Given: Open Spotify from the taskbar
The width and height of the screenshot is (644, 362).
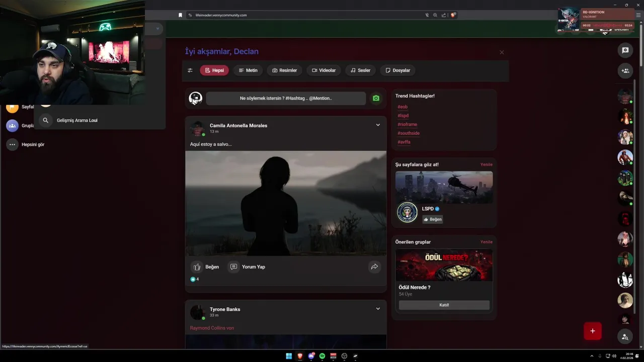Looking at the screenshot, I should pos(322,356).
